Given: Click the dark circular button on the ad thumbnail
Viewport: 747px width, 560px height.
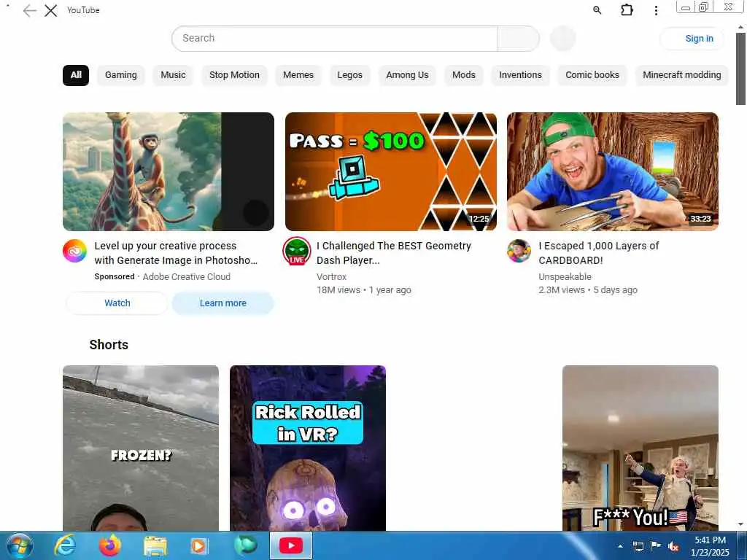Looking at the screenshot, I should 256,213.
